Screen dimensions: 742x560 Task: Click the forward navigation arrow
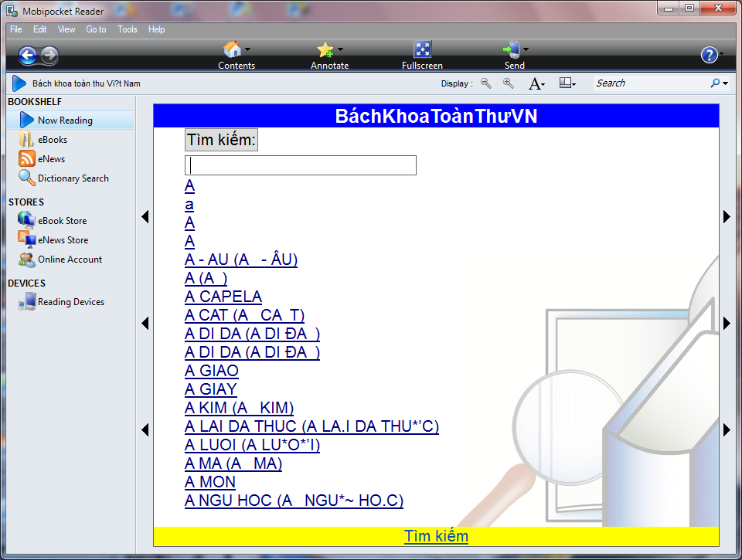(x=49, y=56)
